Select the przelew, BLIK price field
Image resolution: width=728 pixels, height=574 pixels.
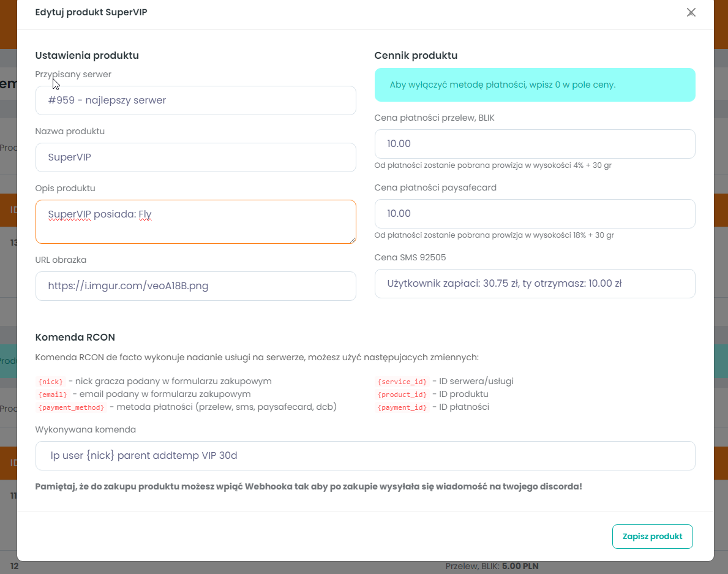click(x=535, y=144)
